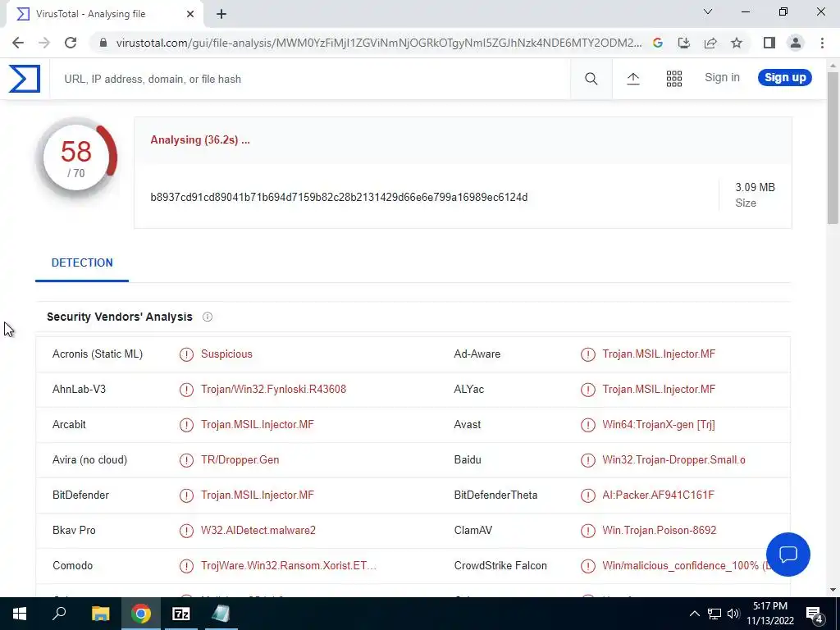Open File Explorer from taskbar
Viewport: 840px width, 630px height.
click(x=100, y=614)
